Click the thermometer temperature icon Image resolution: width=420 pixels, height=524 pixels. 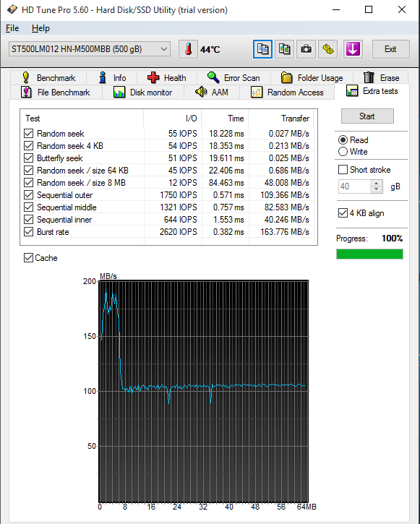tap(188, 49)
